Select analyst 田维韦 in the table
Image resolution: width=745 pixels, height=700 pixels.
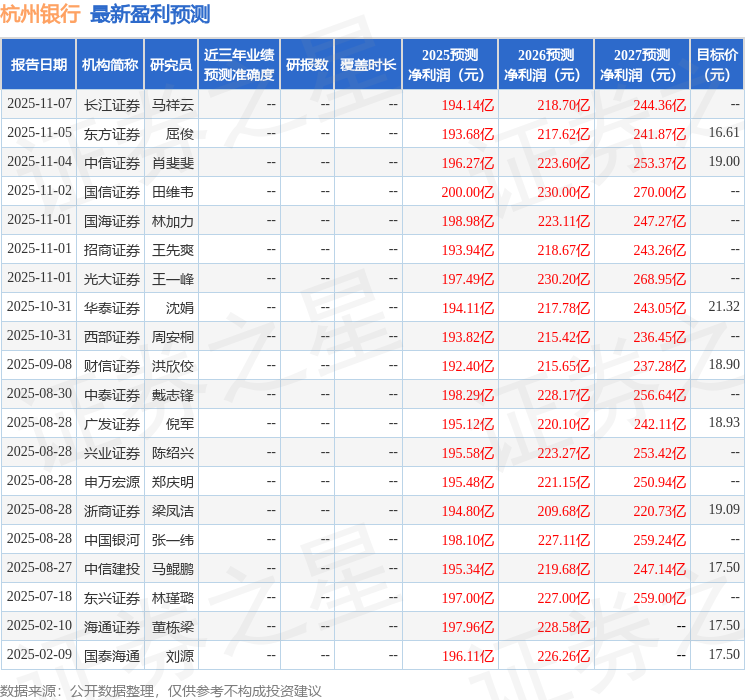pyautogui.click(x=173, y=191)
